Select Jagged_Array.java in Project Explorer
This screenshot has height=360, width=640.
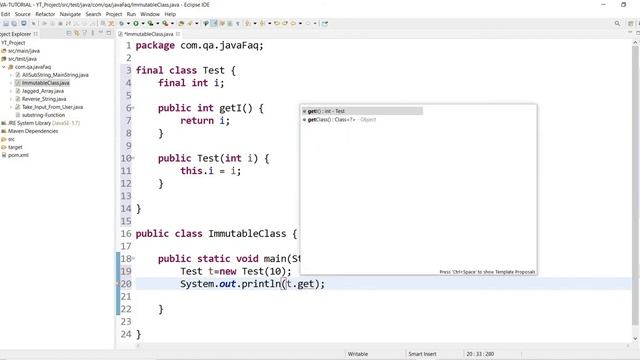pyautogui.click(x=43, y=91)
